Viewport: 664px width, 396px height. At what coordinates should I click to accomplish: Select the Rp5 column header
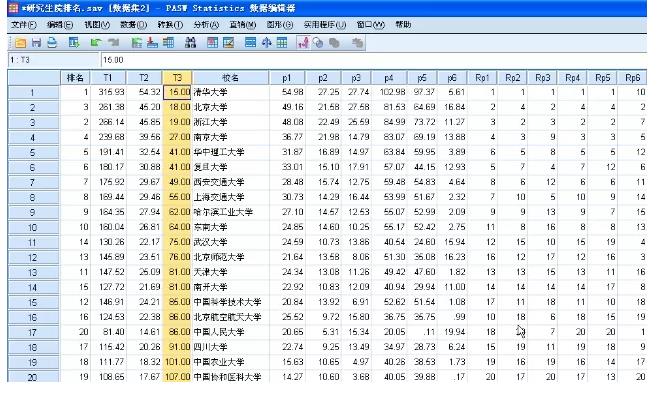coord(602,78)
